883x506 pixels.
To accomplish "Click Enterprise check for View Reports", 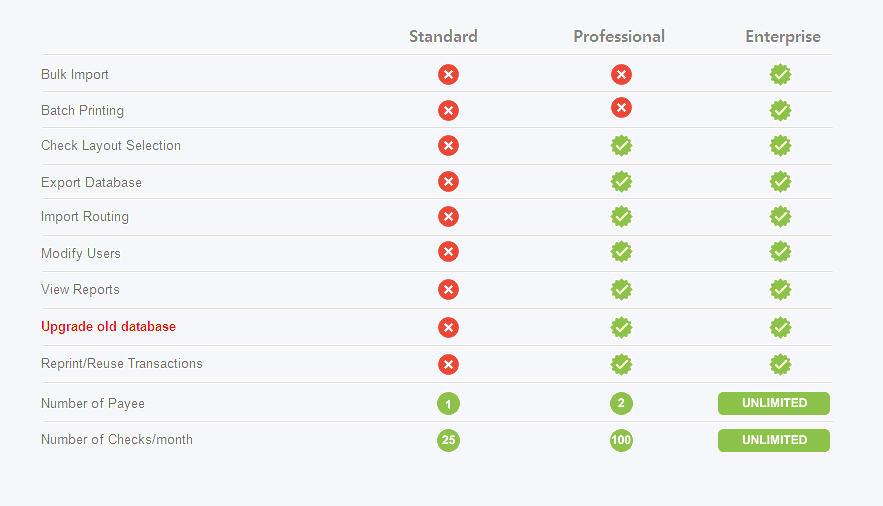I will tap(781, 290).
